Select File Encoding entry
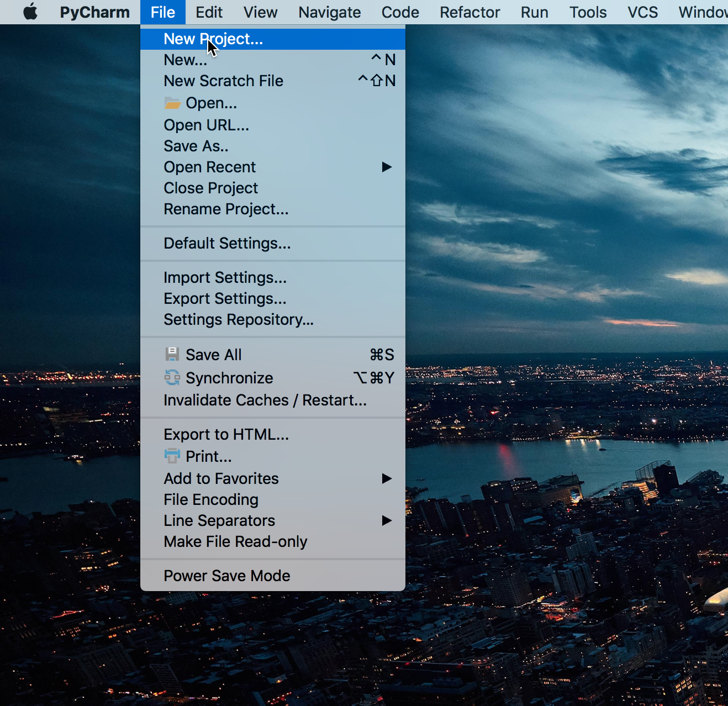Screen dimensions: 728x706 273,499
